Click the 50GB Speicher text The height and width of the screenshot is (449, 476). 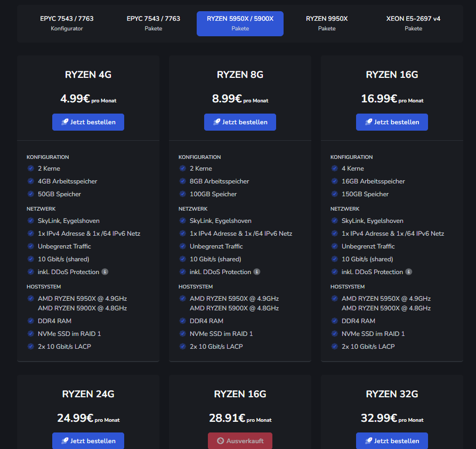click(59, 194)
